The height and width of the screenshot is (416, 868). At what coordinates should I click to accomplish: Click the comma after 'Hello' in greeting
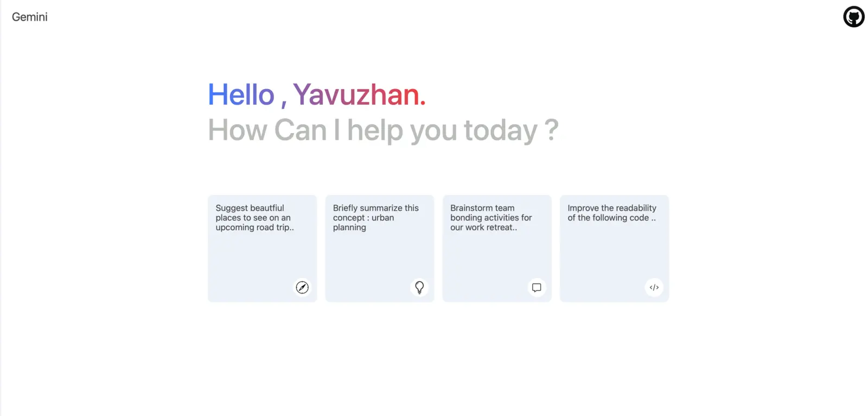(x=284, y=103)
